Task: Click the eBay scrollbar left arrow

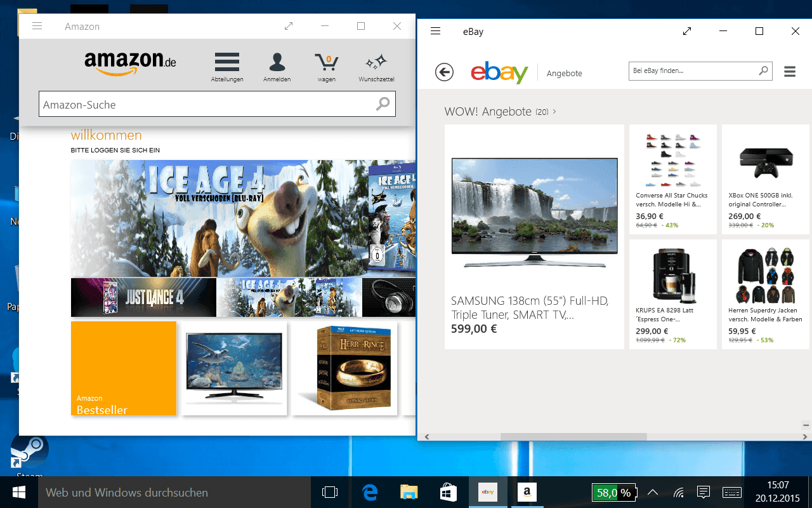Action: point(427,437)
